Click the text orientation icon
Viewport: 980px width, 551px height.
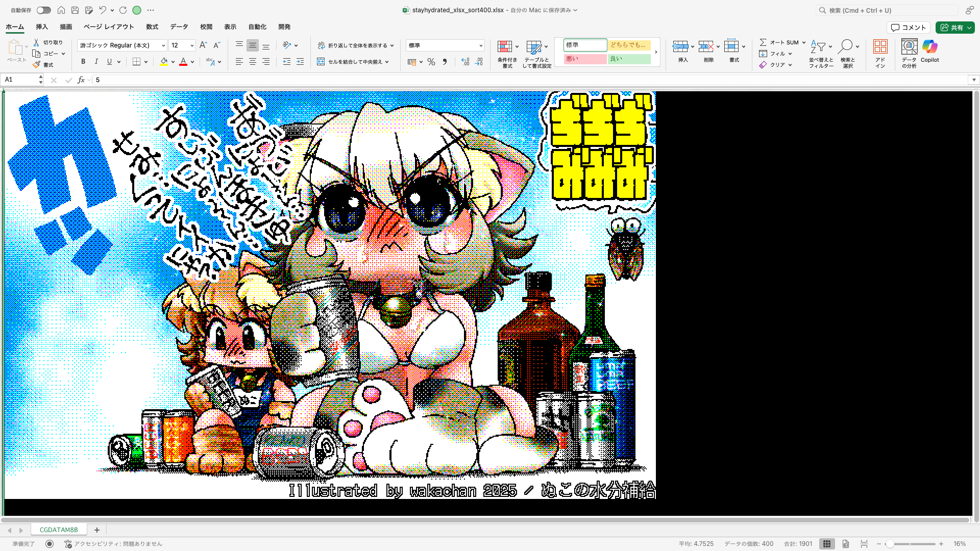287,45
